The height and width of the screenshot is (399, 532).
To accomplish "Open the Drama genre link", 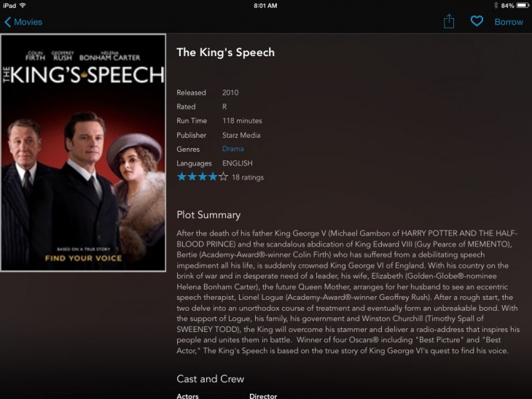I will click(233, 149).
